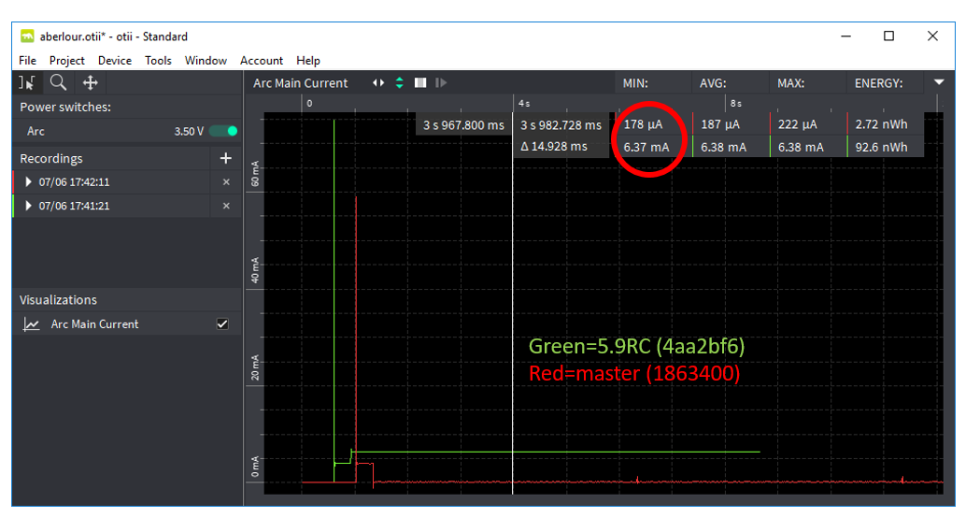This screenshot has width=980, height=532.
Task: Click the AVG column header
Action: click(713, 83)
